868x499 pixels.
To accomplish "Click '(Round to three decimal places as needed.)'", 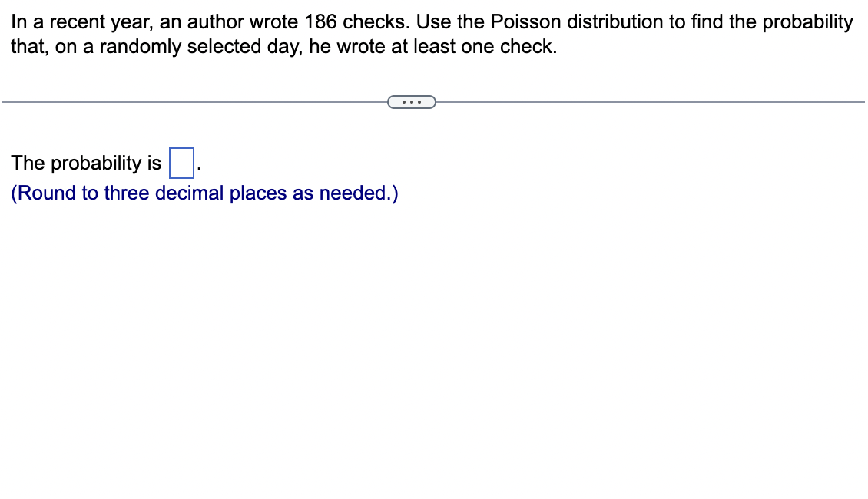I will coord(204,193).
